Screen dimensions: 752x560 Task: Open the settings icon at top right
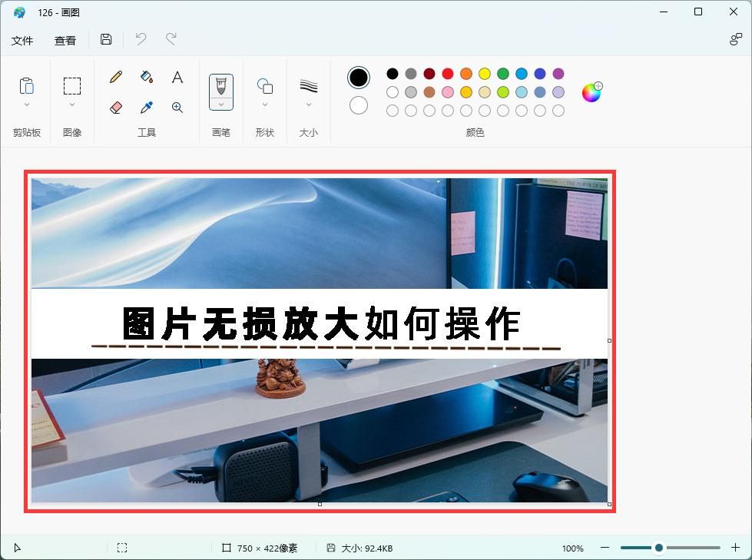[736, 38]
